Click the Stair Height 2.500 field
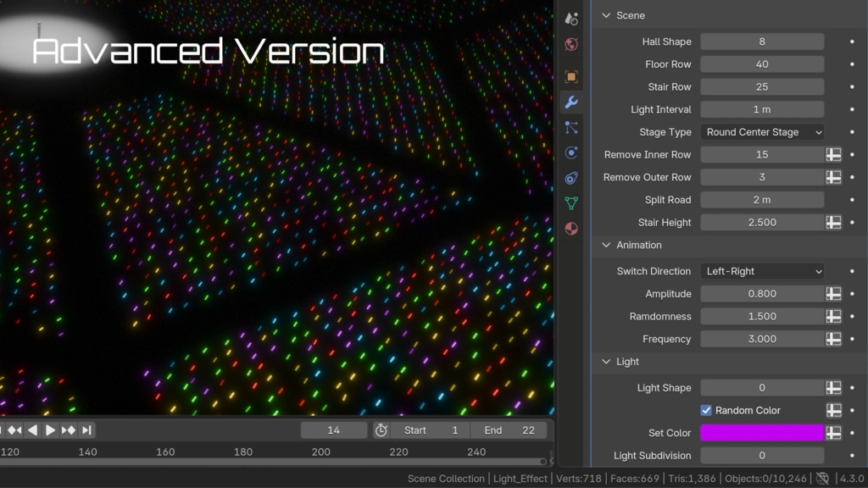 pos(762,223)
